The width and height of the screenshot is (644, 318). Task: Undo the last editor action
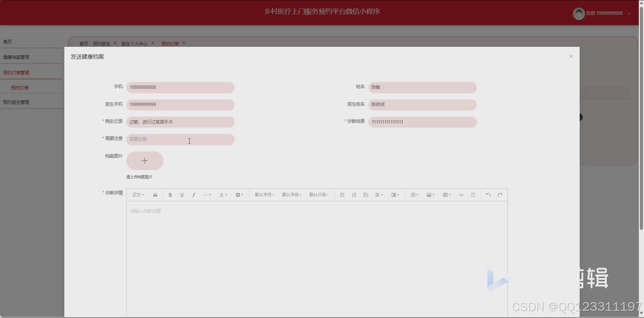click(488, 195)
